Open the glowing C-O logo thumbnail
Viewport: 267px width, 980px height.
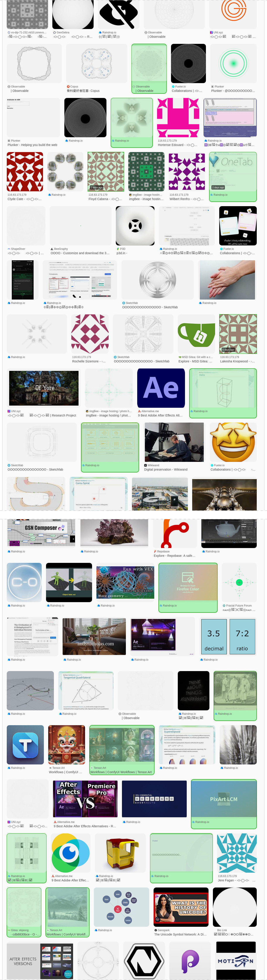pos(24,582)
